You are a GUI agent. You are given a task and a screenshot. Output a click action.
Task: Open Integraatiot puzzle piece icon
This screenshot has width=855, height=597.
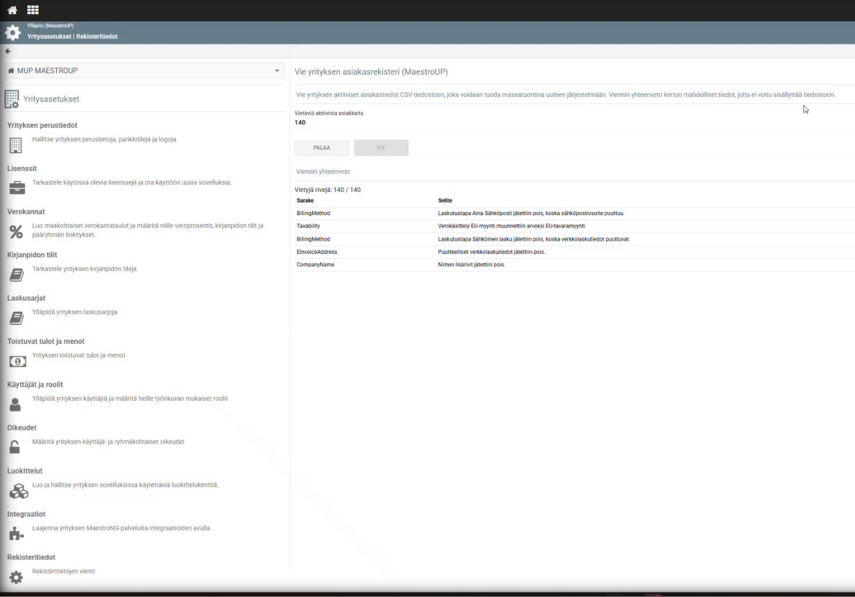coord(16,534)
